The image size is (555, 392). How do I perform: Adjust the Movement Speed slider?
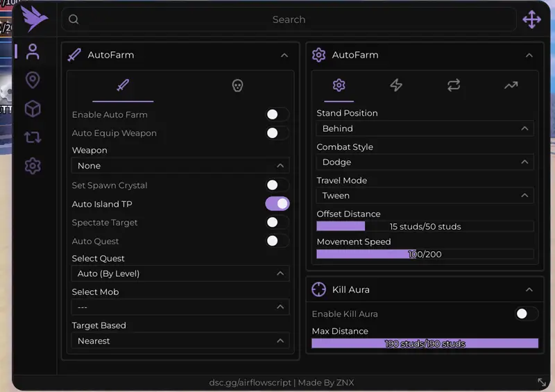pos(425,255)
